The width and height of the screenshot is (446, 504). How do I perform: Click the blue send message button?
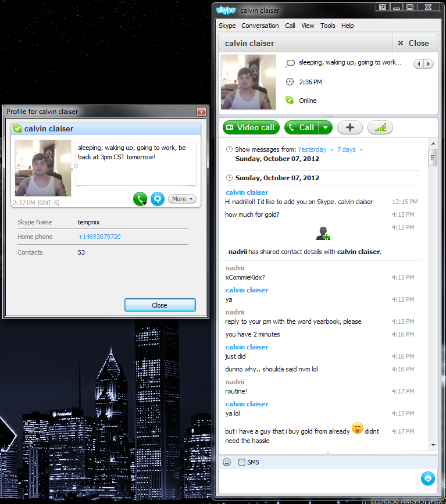pos(427,478)
